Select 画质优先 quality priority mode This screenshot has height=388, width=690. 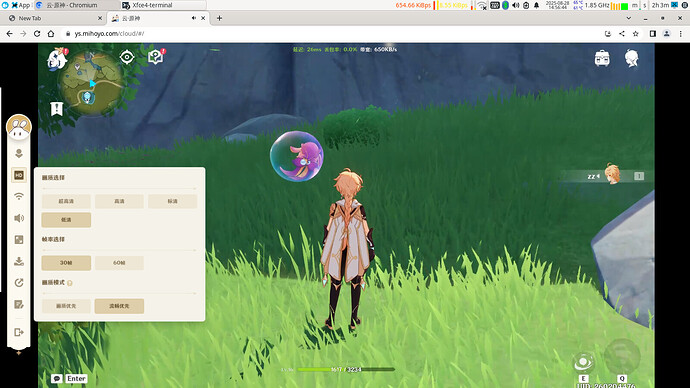[66, 306]
